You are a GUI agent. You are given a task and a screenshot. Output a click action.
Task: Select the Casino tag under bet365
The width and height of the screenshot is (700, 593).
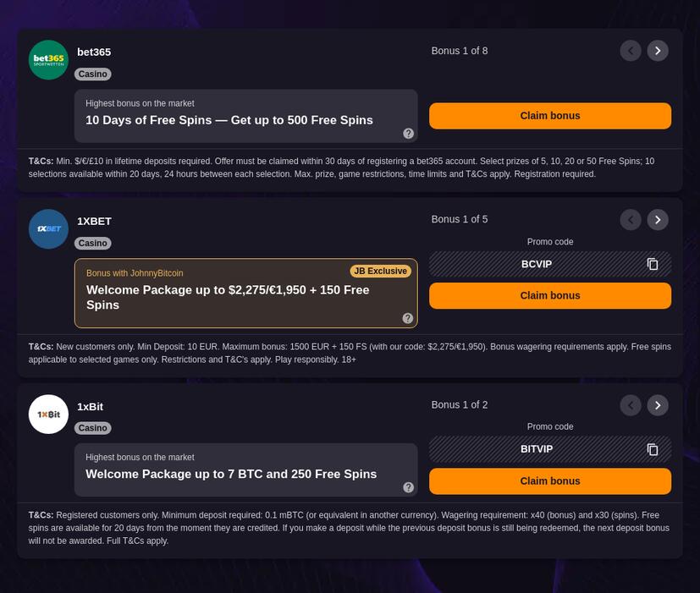click(x=92, y=74)
